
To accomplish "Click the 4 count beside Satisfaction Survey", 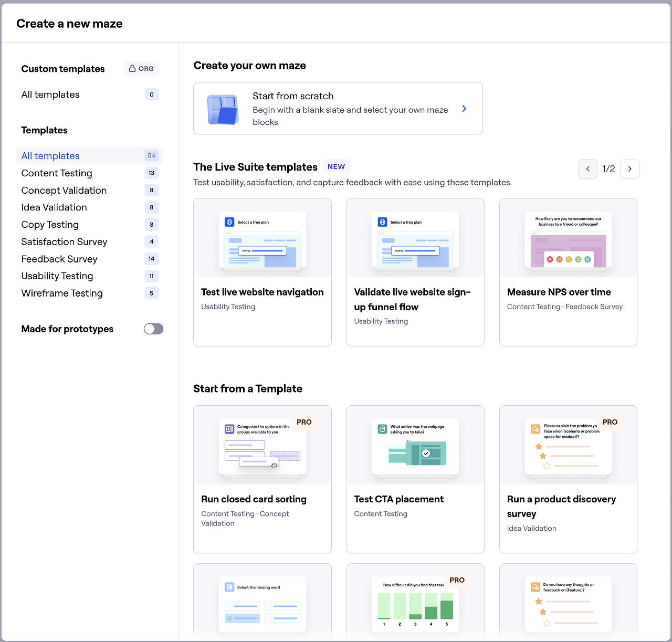I will (x=152, y=242).
